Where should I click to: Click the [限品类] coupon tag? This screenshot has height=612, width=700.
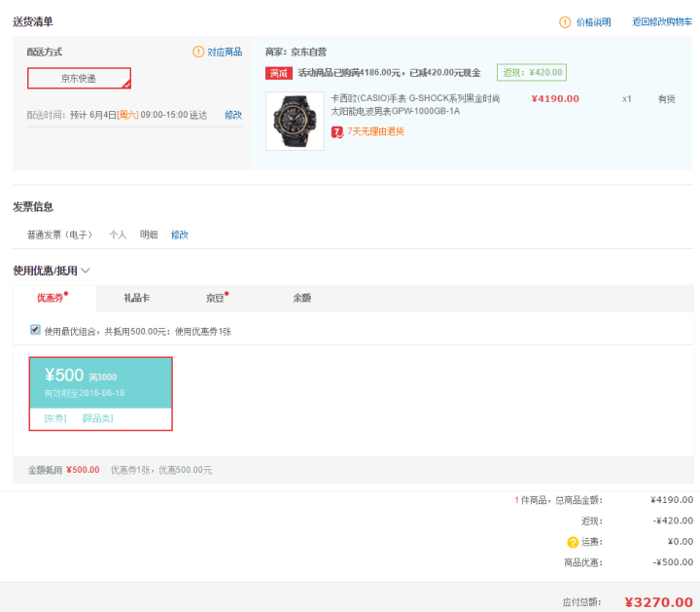pyautogui.click(x=98, y=418)
